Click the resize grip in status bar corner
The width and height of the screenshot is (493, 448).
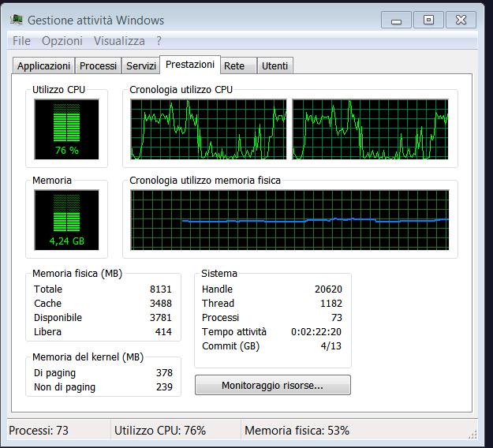click(x=472, y=434)
